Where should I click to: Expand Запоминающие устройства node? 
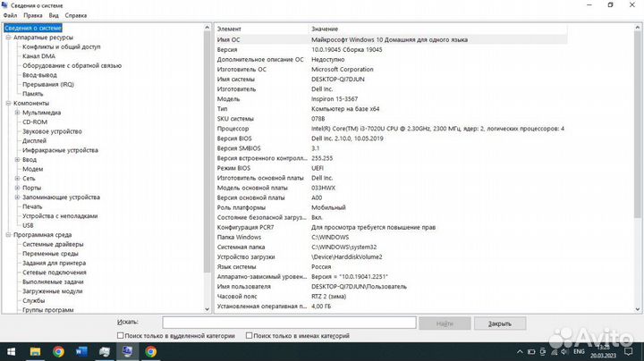17,197
